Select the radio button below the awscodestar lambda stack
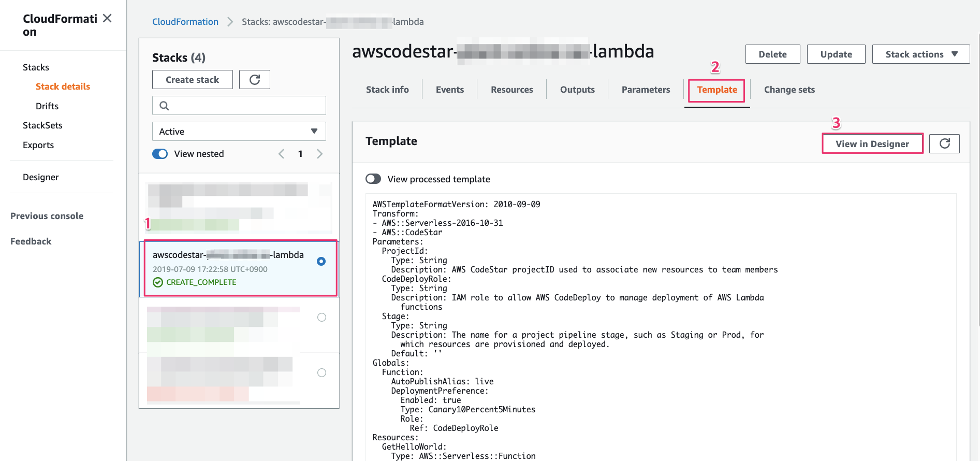The image size is (980, 461). point(321,318)
